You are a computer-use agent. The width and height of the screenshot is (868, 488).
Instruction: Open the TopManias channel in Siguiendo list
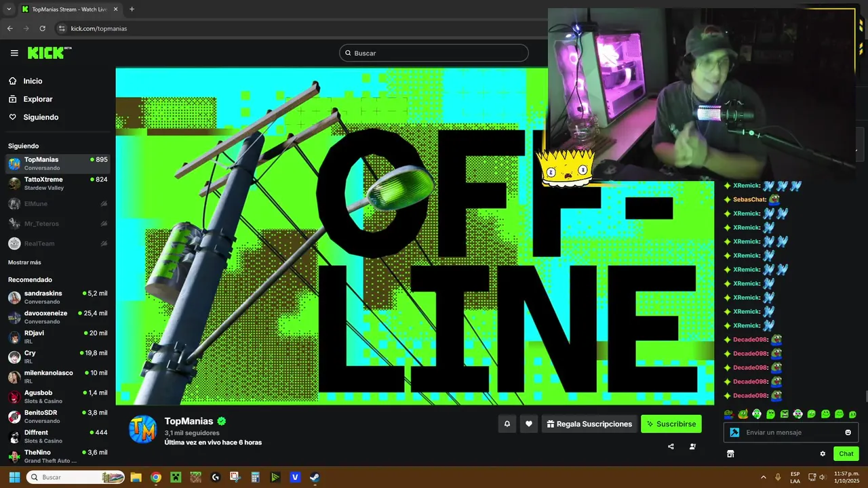click(58, 163)
